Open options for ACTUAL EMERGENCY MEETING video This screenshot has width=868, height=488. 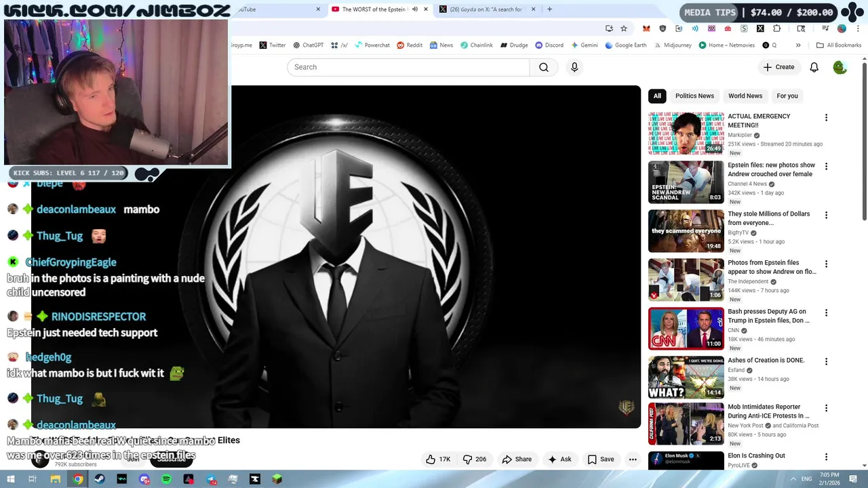point(826,118)
